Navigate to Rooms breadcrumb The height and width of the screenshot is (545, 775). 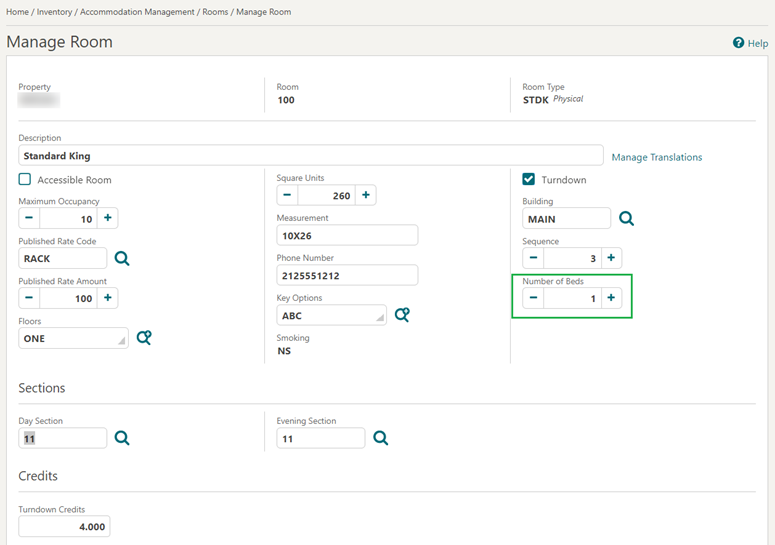coord(215,12)
